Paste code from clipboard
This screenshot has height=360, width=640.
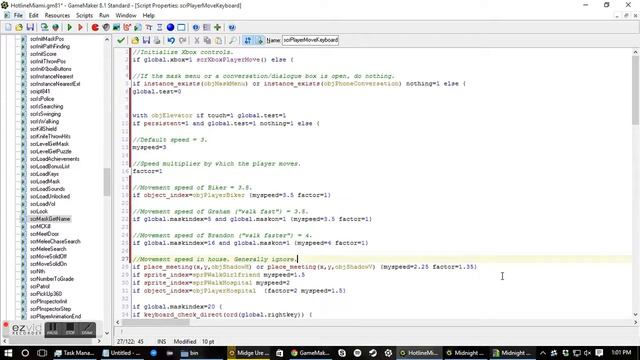[x=218, y=40]
